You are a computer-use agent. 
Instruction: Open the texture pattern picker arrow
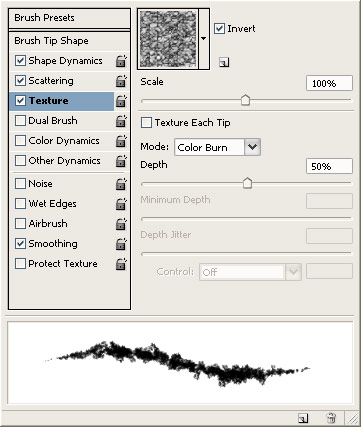pos(204,39)
